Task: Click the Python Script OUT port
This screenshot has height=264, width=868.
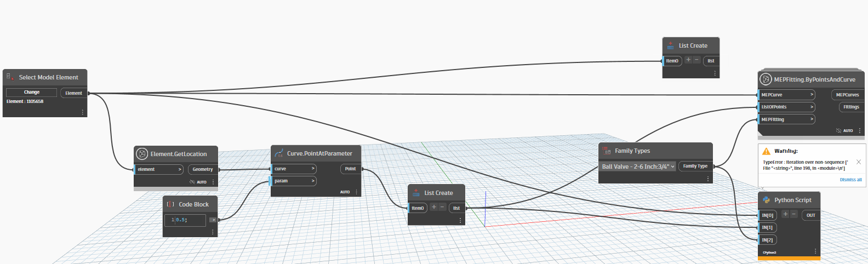Action: tap(811, 215)
